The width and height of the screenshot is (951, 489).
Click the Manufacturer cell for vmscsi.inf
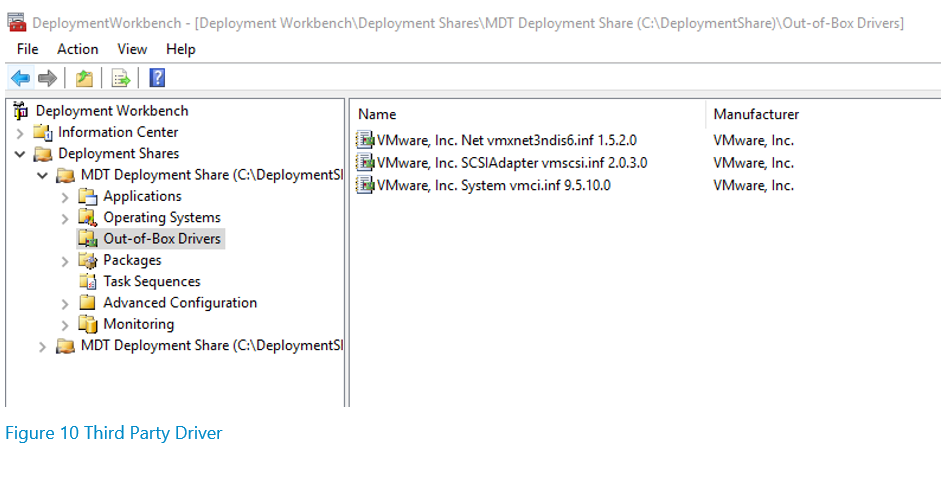click(x=753, y=163)
